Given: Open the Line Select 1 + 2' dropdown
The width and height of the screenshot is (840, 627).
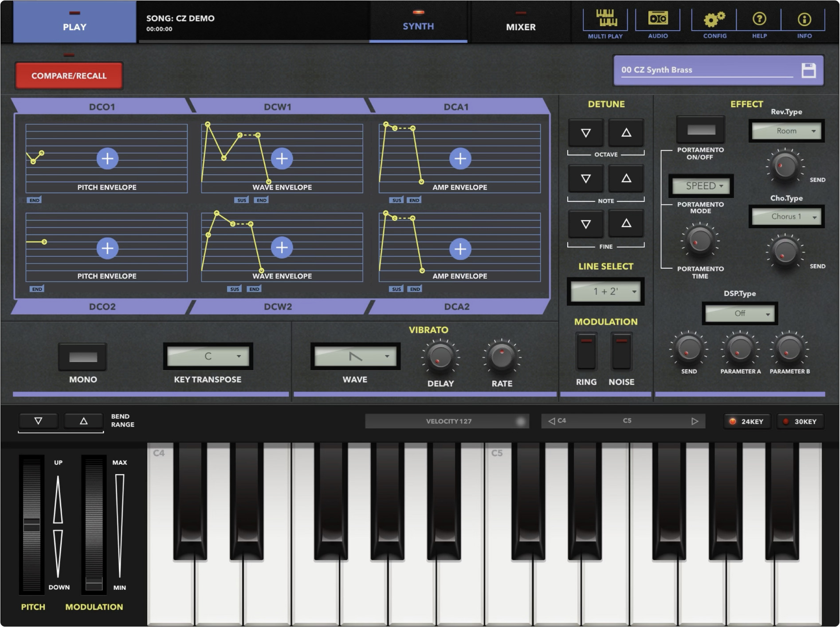Looking at the screenshot, I should [606, 291].
